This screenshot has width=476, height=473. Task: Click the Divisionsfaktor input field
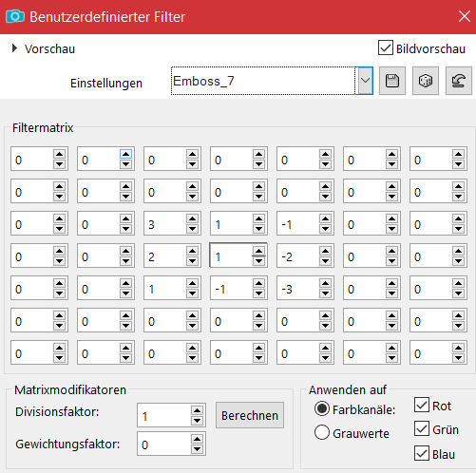point(164,415)
